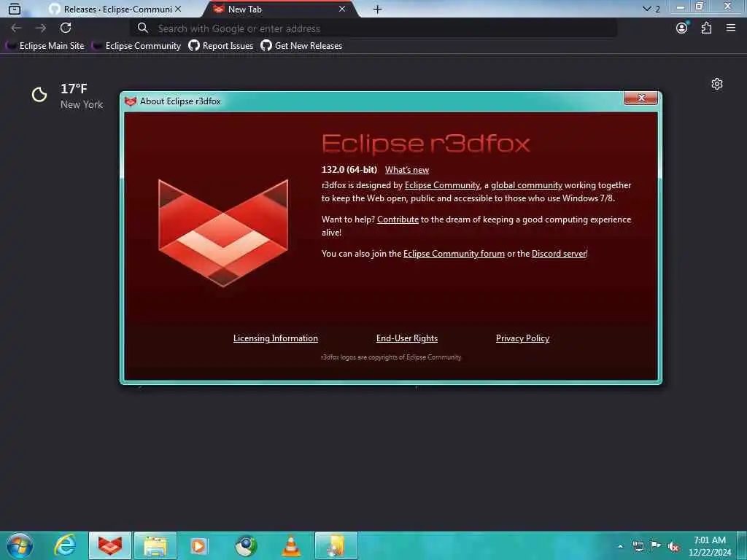Open the new tab settings gear
The image size is (747, 560).
tap(717, 85)
